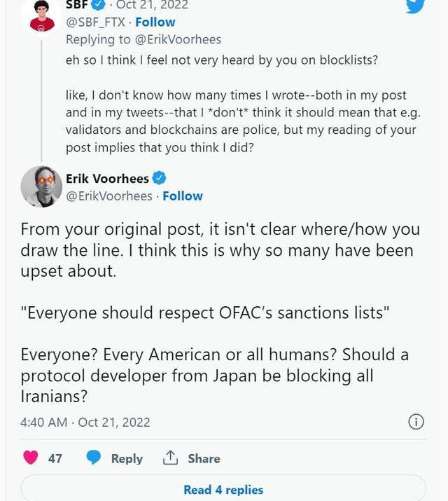Like the tweet with the heart icon
Viewport: 448px width, 501px height.
pos(31,458)
